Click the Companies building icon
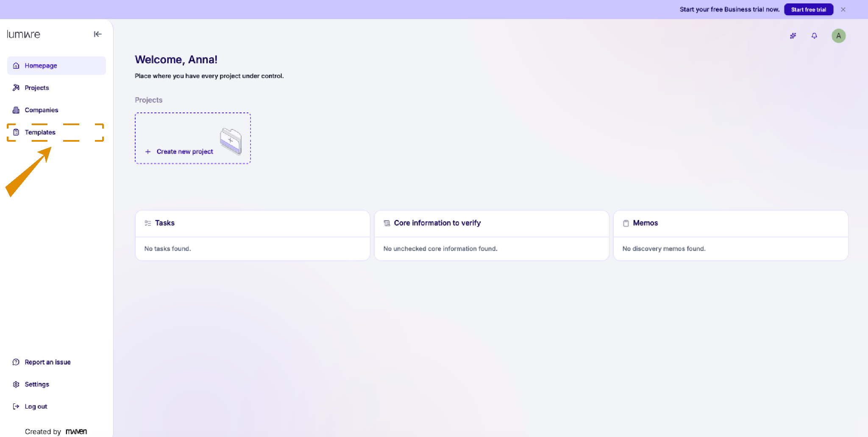Viewport: 868px width, 437px height. point(16,110)
